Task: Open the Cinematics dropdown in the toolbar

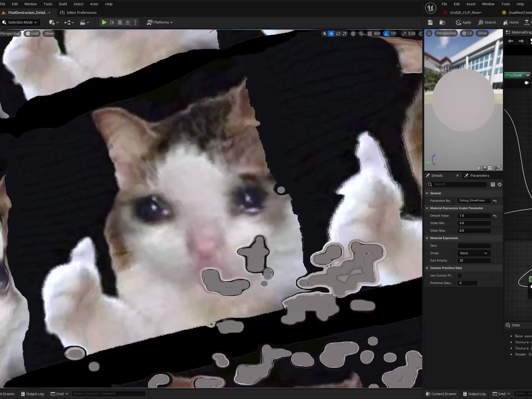Action: tap(84, 22)
